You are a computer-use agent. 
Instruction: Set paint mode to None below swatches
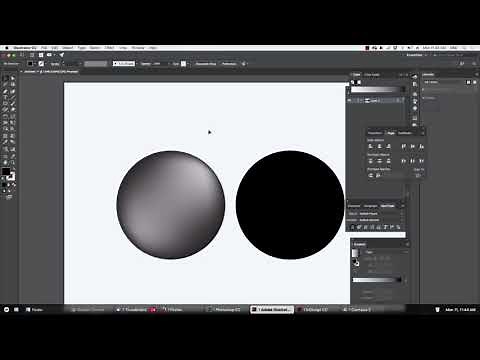(x=14, y=184)
